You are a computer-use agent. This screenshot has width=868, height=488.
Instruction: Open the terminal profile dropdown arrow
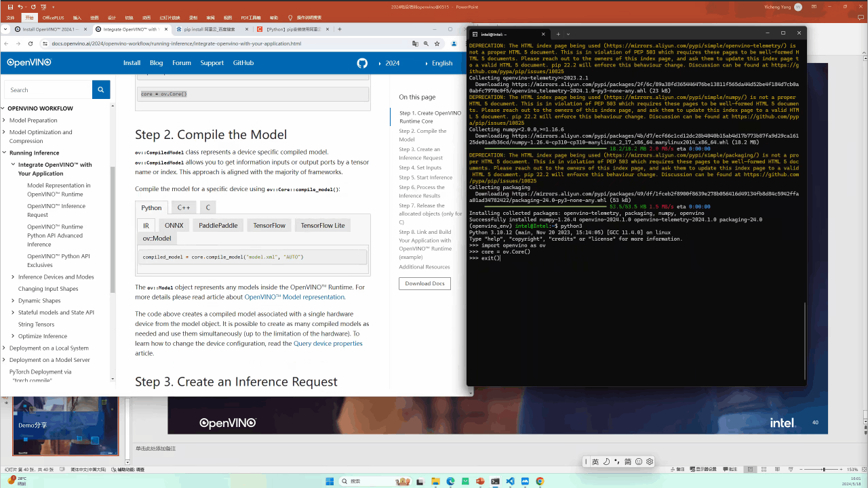click(x=568, y=34)
